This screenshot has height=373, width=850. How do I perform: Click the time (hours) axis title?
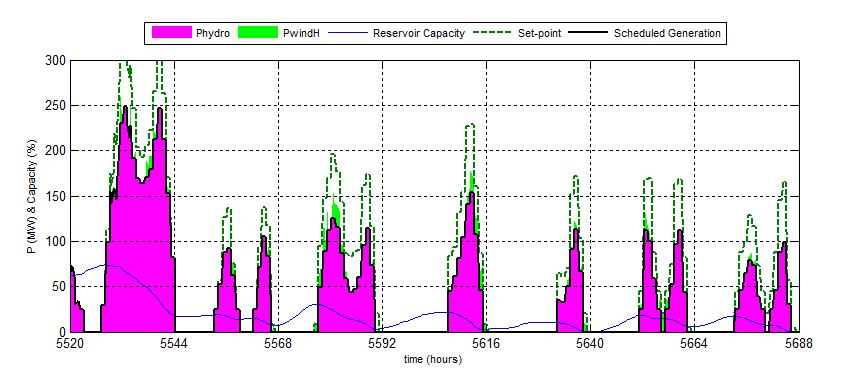pyautogui.click(x=433, y=359)
